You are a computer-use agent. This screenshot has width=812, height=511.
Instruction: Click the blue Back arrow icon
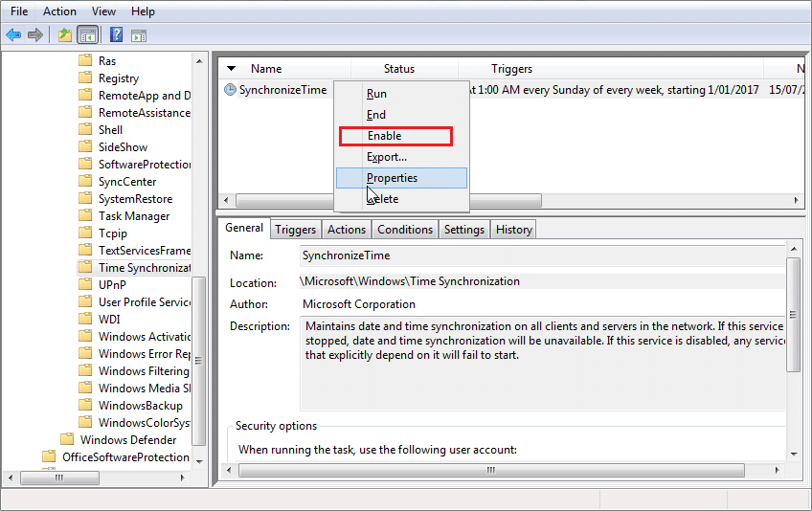coord(13,35)
